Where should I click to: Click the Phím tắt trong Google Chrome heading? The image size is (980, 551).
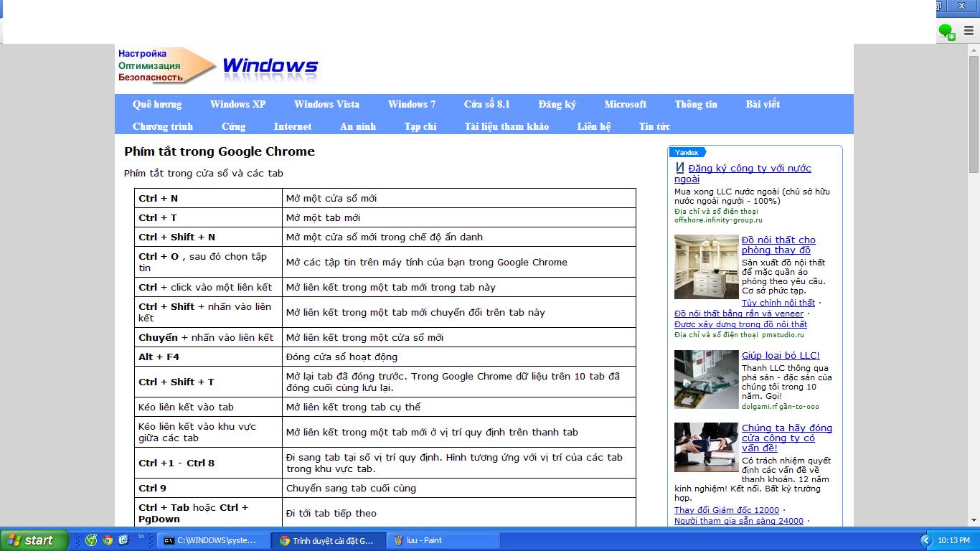click(x=220, y=151)
